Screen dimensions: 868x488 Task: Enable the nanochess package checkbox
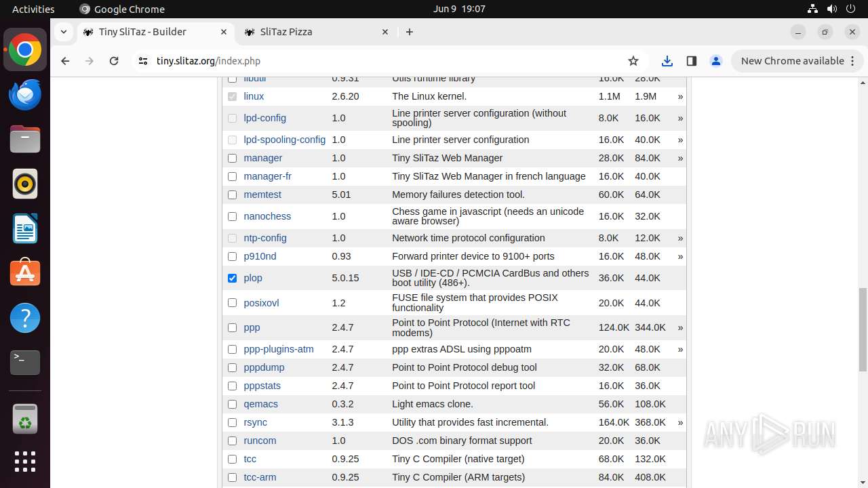(233, 216)
